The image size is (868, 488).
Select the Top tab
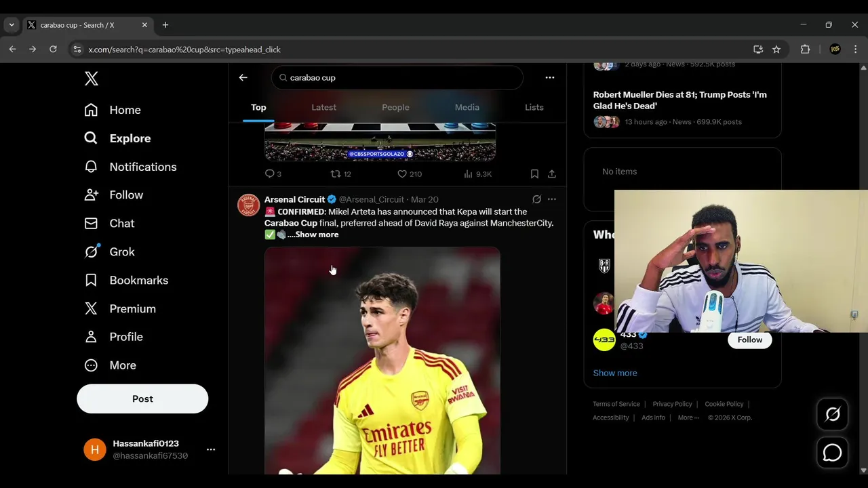click(x=258, y=107)
